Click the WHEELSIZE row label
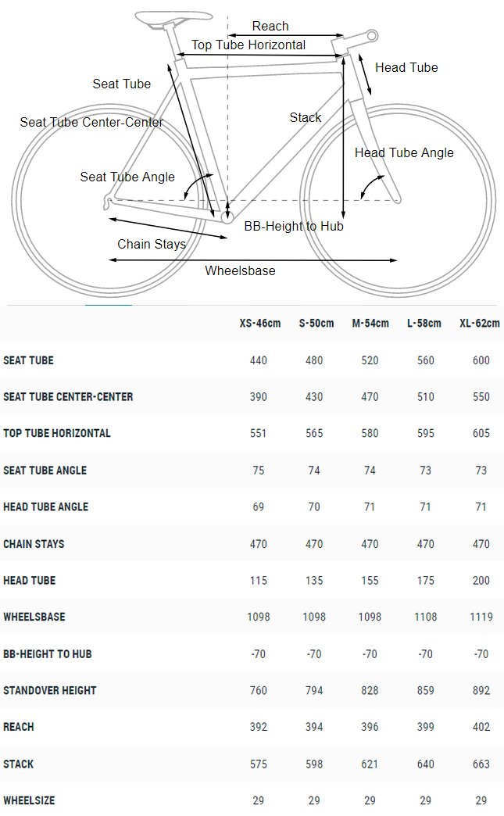The height and width of the screenshot is (816, 504). pyautogui.click(x=29, y=800)
